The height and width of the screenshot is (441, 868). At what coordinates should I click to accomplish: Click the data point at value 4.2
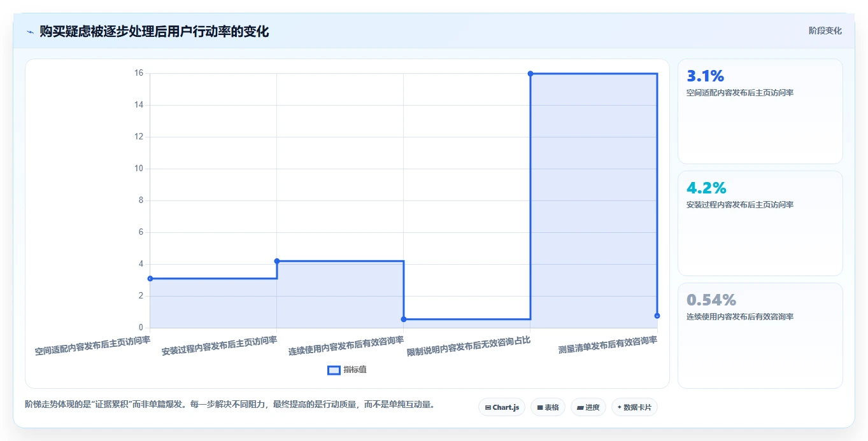(x=277, y=261)
